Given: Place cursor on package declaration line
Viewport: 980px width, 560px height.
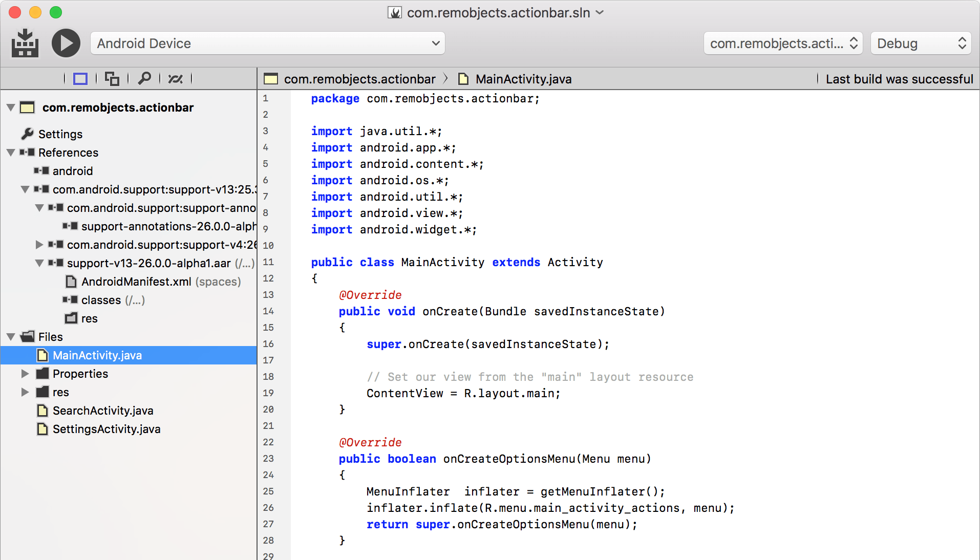Looking at the screenshot, I should point(425,98).
